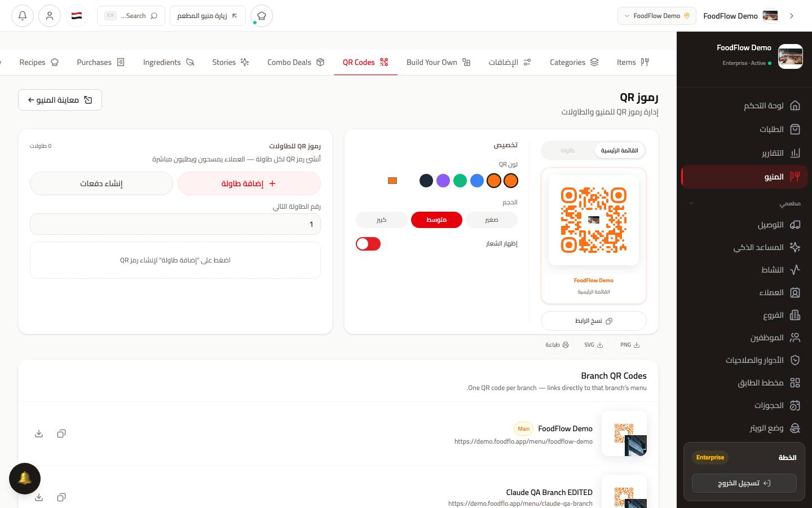
Task: Download the QR code as PNG
Action: (x=630, y=345)
